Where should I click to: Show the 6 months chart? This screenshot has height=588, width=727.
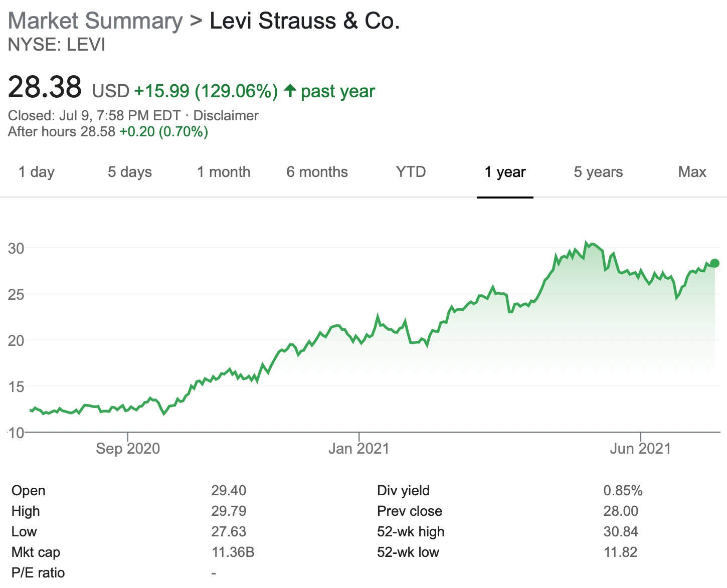tap(317, 172)
